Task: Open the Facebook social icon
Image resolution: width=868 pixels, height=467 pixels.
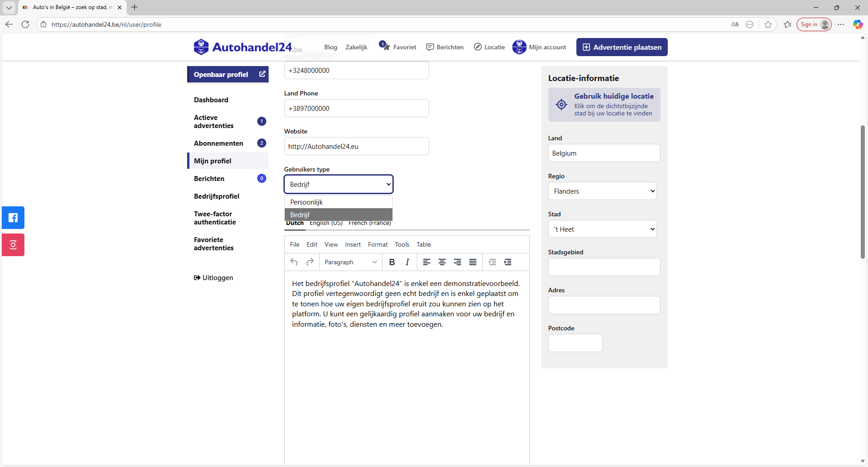Action: pos(13,218)
